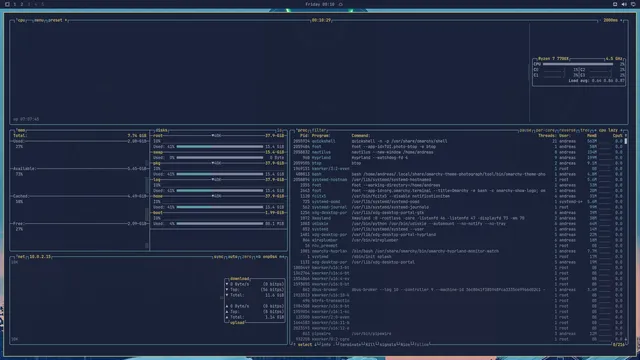Click the MemB column header

[592, 136]
